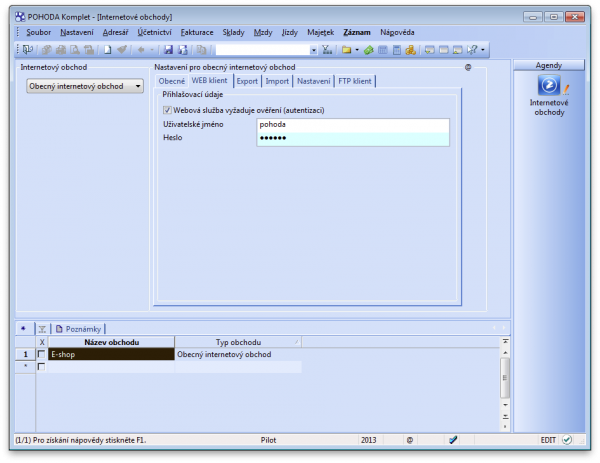Viewport: 600px width, 463px height.
Task: Expand the toolbar search combo box arrow
Action: (313, 50)
